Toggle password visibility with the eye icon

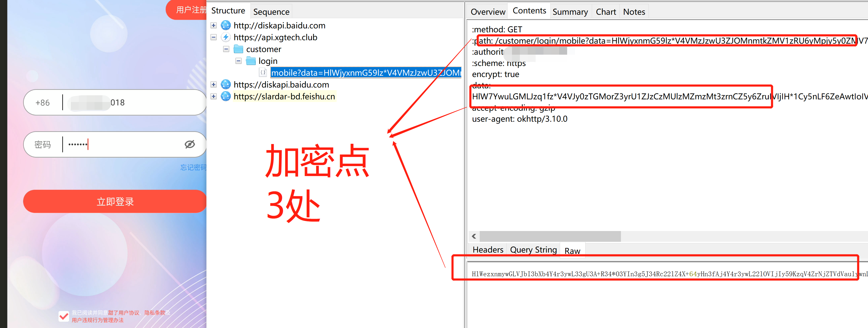(190, 145)
